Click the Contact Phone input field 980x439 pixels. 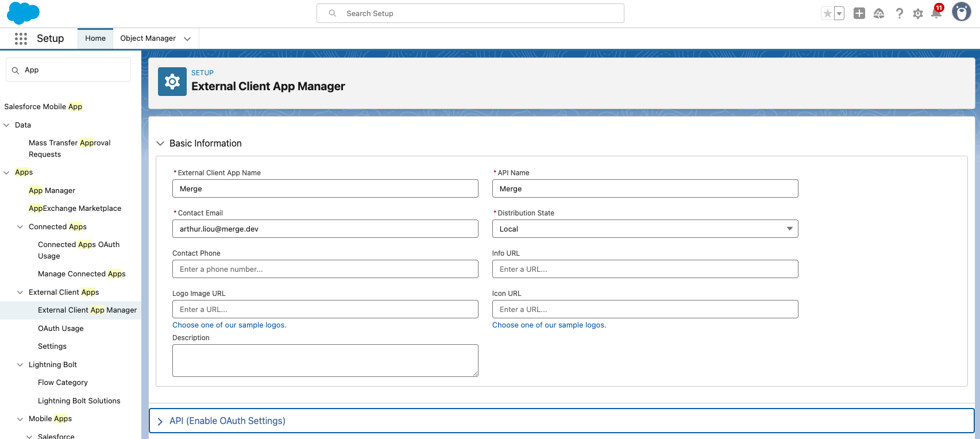coord(325,269)
